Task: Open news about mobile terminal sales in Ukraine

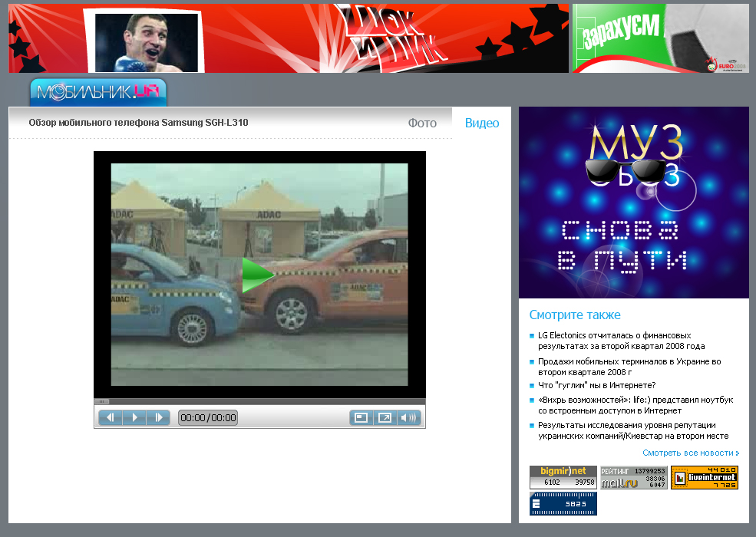Action: click(629, 367)
